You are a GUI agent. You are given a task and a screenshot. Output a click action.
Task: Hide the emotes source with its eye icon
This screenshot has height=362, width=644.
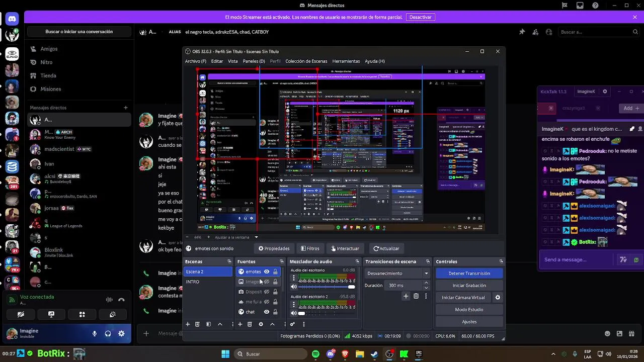[267, 271]
